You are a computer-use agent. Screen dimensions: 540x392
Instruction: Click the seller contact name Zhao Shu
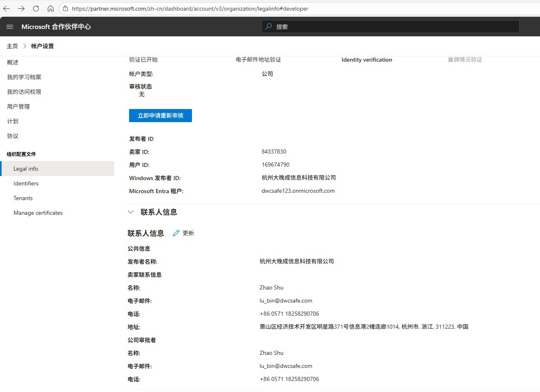pyautogui.click(x=271, y=287)
